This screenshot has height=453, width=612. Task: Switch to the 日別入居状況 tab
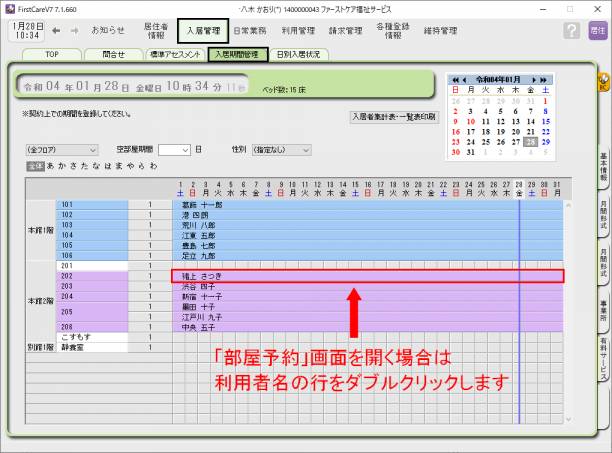tap(300, 54)
